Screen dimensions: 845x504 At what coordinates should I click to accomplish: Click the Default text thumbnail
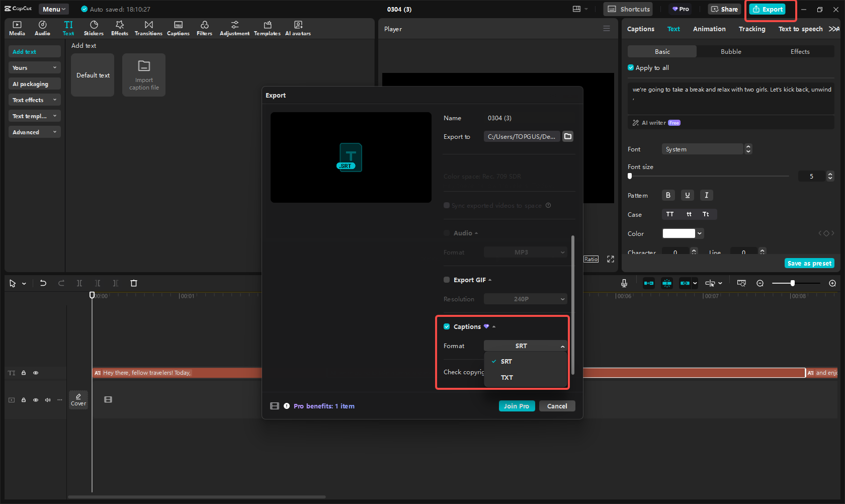[93, 74]
